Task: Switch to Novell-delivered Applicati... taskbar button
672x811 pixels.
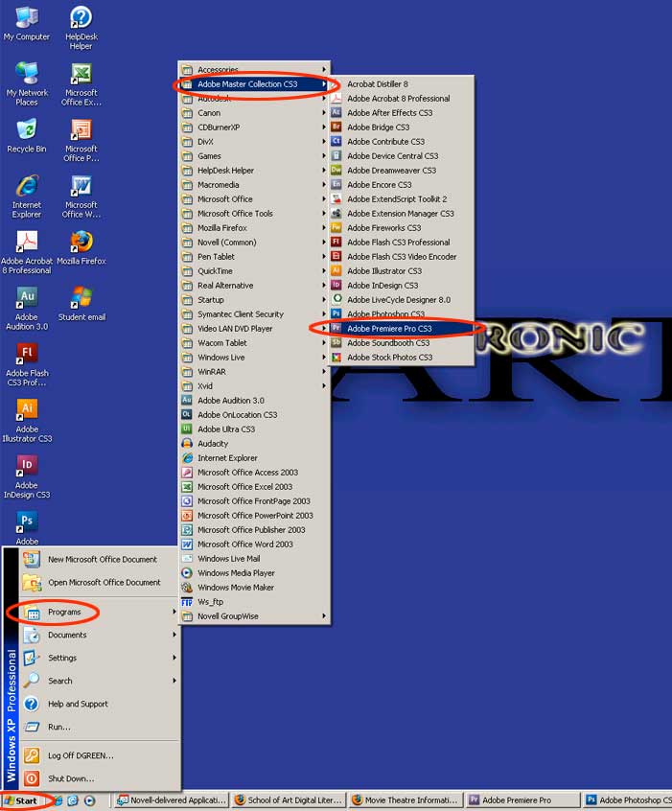Action: [x=172, y=800]
